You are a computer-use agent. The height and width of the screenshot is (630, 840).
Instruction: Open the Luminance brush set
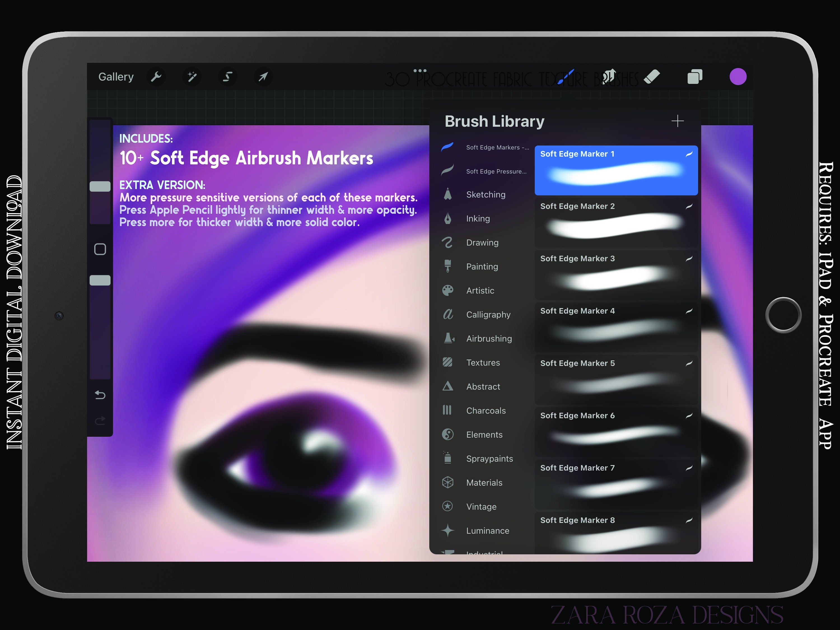pyautogui.click(x=487, y=531)
